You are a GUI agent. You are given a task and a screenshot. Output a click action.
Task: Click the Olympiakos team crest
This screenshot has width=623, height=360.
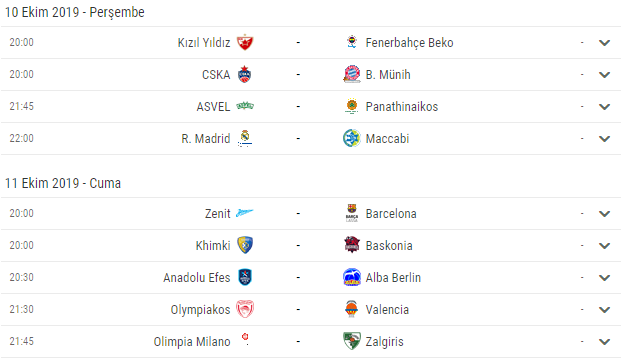point(245,309)
